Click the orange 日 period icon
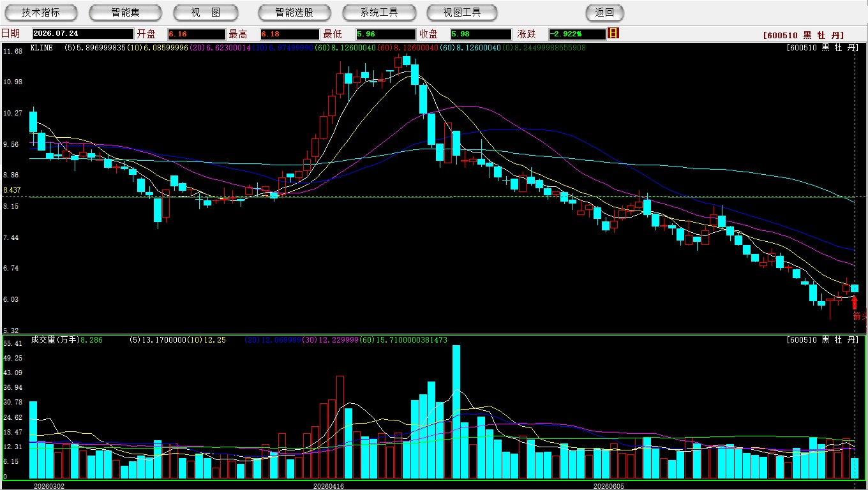The height and width of the screenshot is (490, 868). click(613, 33)
